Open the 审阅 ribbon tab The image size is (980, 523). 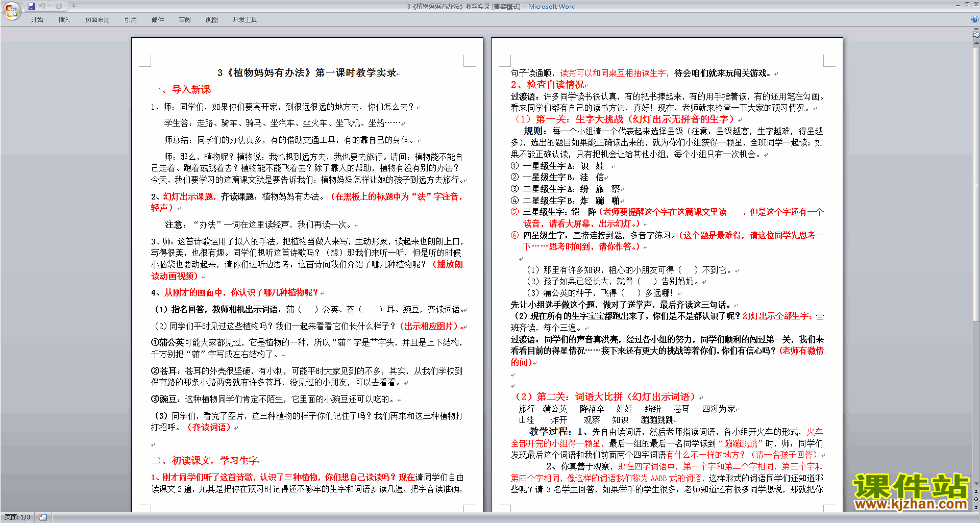pyautogui.click(x=185, y=20)
